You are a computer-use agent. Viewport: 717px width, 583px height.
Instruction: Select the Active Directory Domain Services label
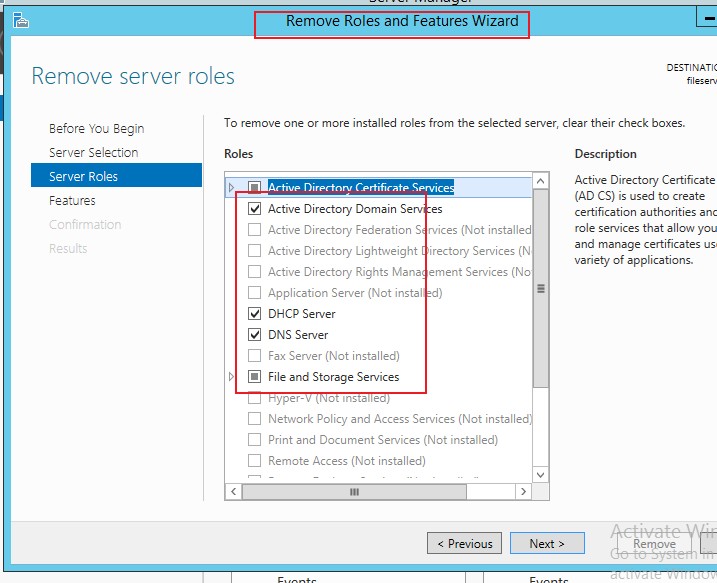click(x=355, y=209)
